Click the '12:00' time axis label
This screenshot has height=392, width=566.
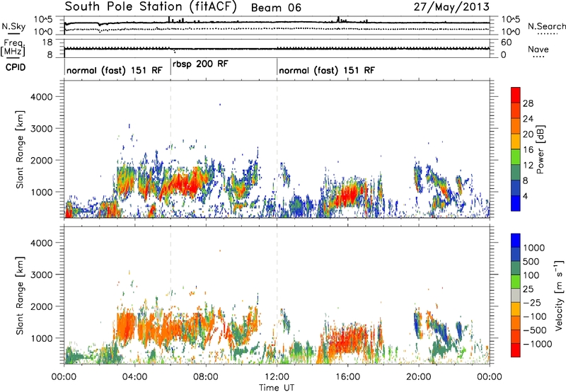[x=277, y=377]
